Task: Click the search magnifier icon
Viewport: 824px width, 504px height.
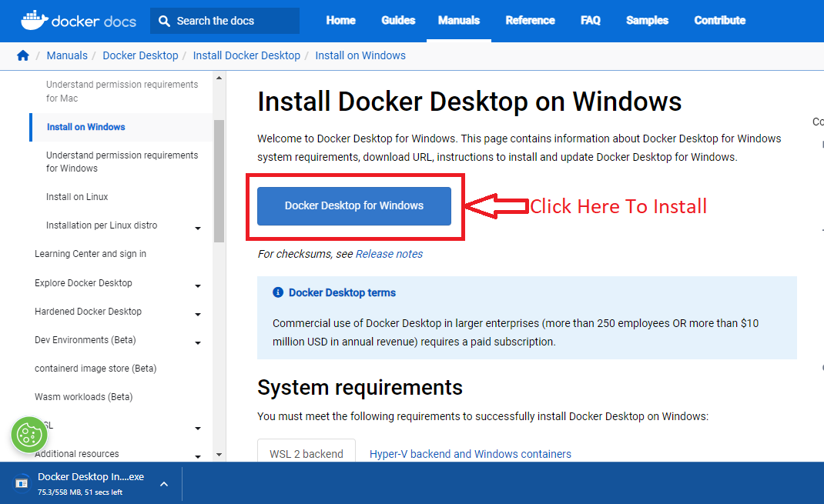Action: coord(164,21)
